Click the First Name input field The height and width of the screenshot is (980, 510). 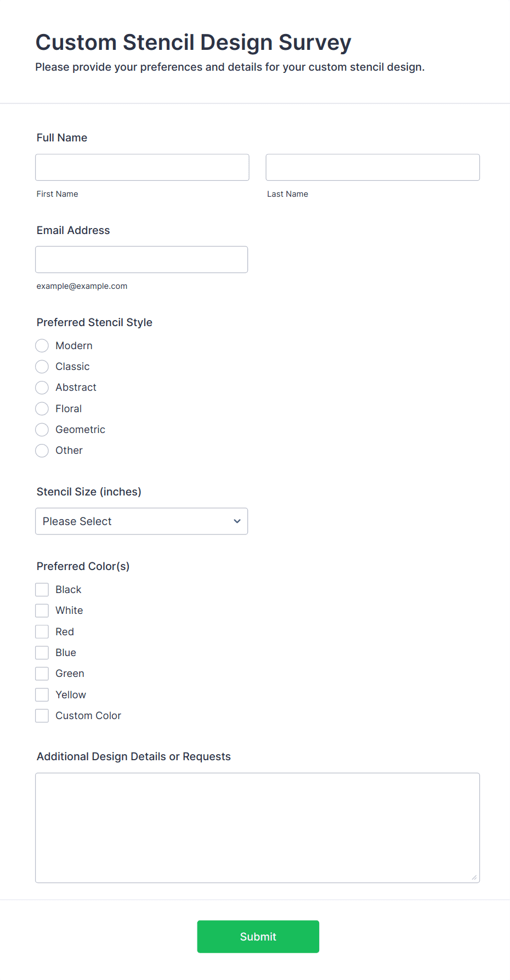[142, 167]
